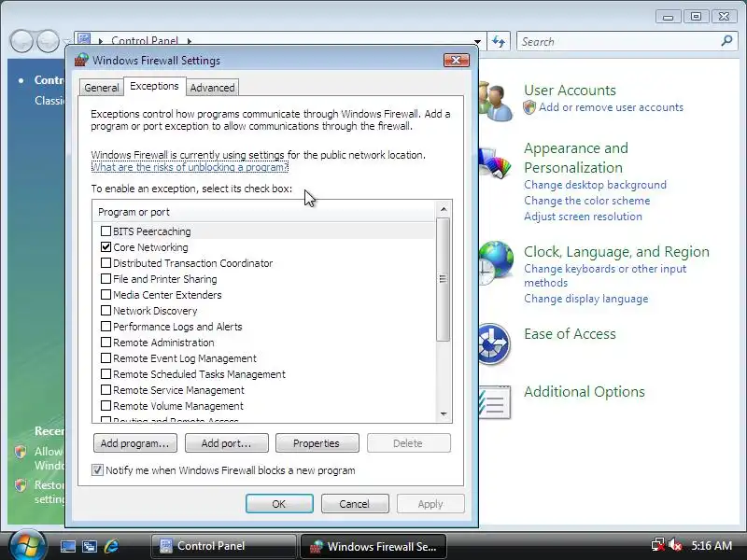Viewport: 747px width, 560px height.
Task: Open the User Accounts category heading
Action: coord(570,90)
